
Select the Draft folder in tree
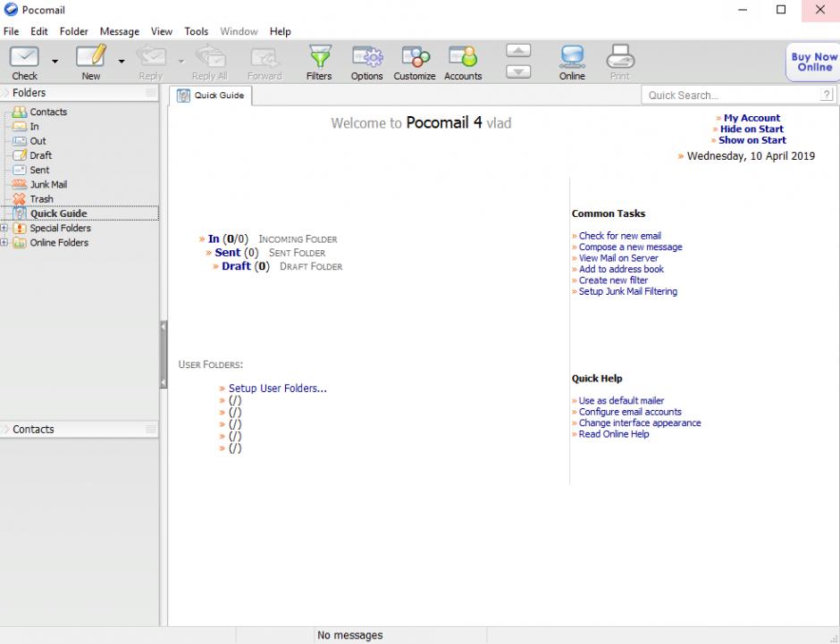(x=41, y=155)
